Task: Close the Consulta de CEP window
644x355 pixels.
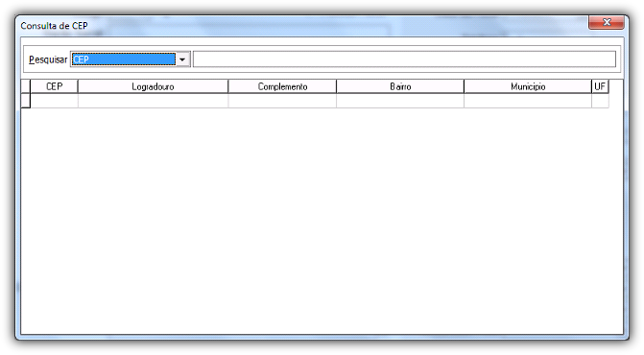Action: pos(607,22)
